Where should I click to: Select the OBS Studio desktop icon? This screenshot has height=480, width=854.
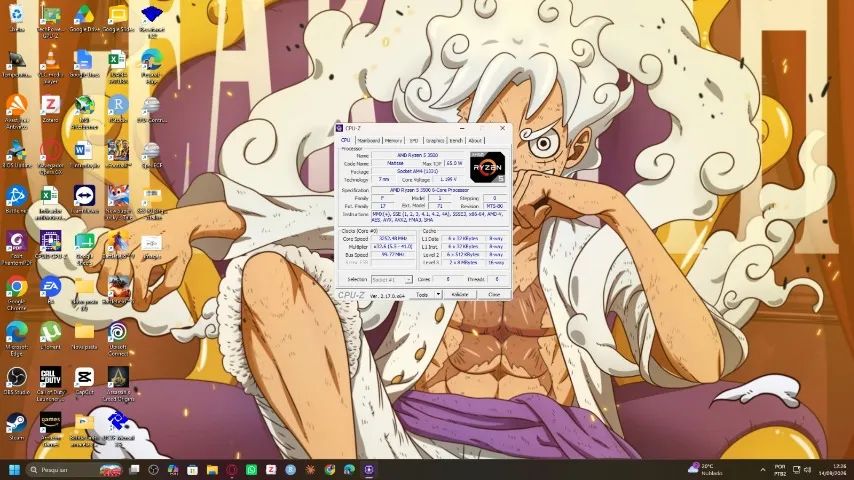click(x=17, y=380)
